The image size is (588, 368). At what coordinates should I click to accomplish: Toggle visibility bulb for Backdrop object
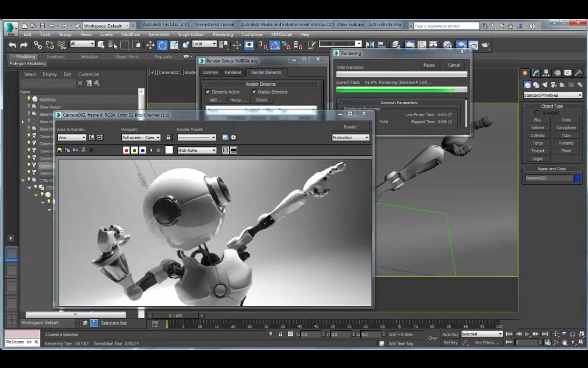point(29,99)
